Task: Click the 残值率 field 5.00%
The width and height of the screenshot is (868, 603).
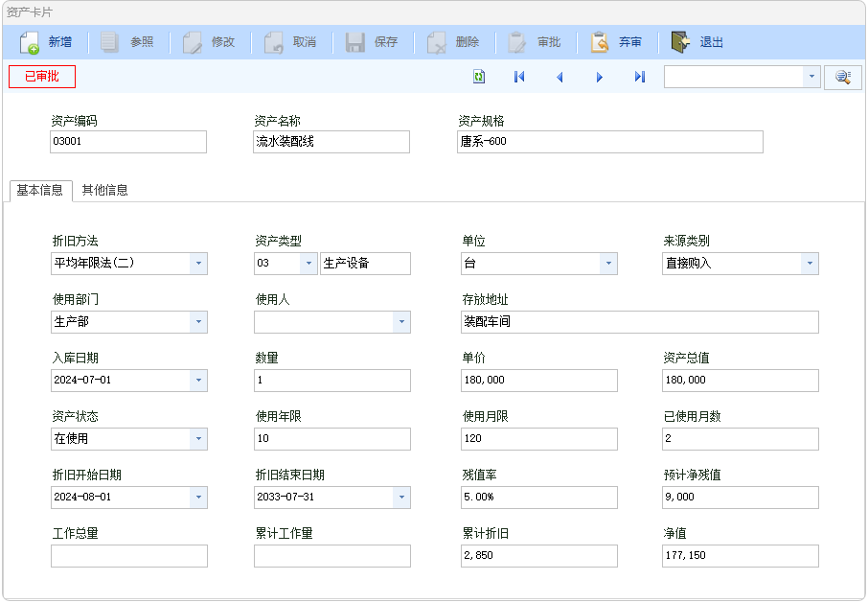Action: pyautogui.click(x=539, y=498)
